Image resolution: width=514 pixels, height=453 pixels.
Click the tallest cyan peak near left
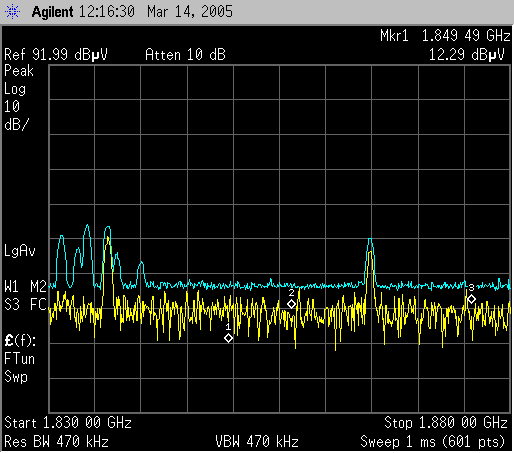pyautogui.click(x=87, y=226)
